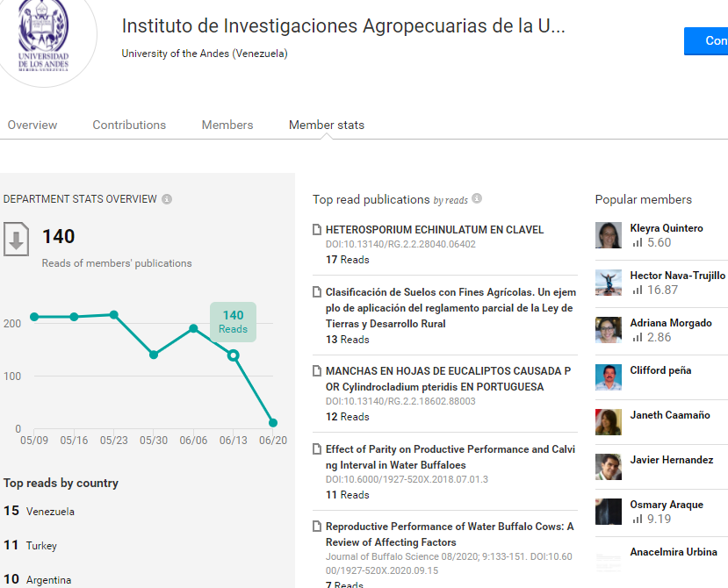
Task: Click the University of the Andes logo
Action: coord(44,37)
